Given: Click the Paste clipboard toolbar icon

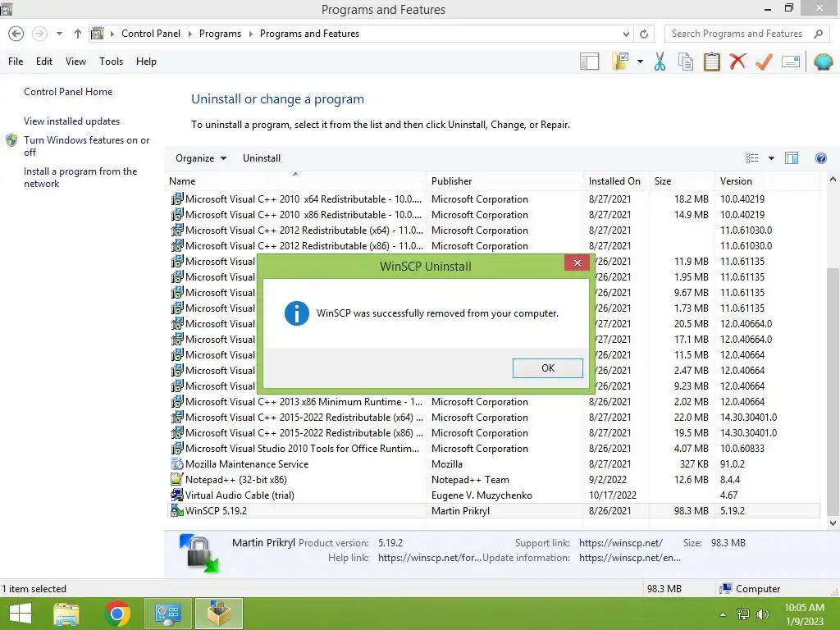Looking at the screenshot, I should pyautogui.click(x=712, y=62).
